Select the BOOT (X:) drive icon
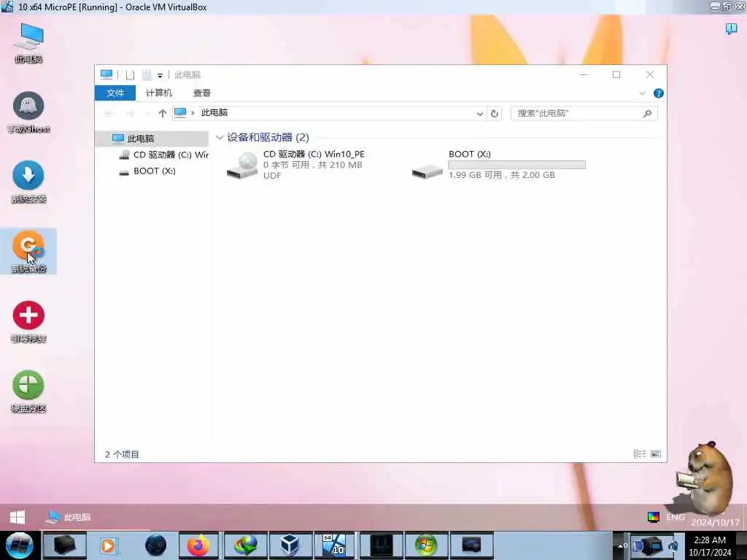The width and height of the screenshot is (747, 560). (x=427, y=171)
